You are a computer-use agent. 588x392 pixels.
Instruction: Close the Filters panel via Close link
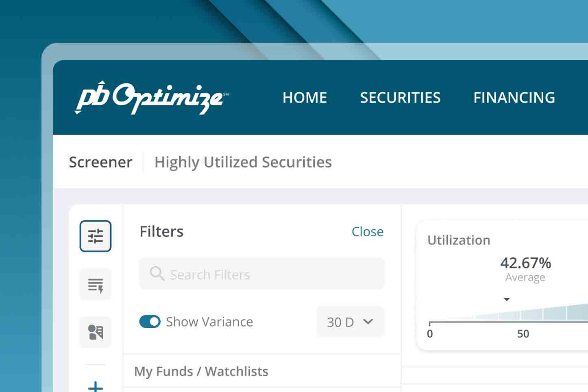[x=367, y=231]
